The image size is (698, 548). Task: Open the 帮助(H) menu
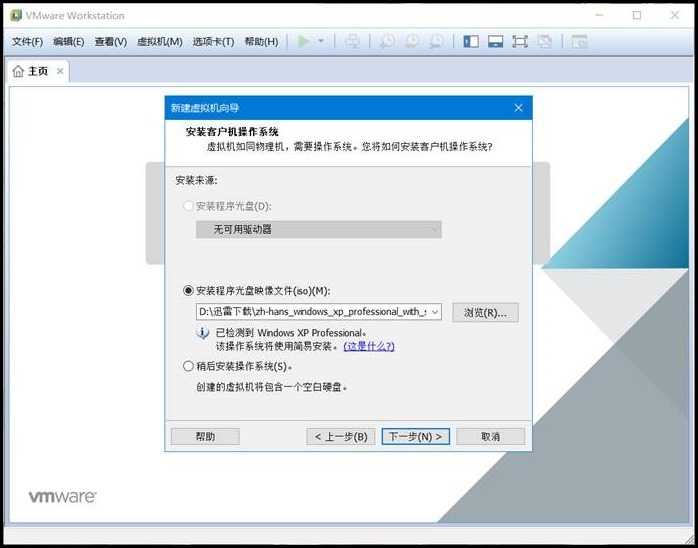click(x=261, y=42)
